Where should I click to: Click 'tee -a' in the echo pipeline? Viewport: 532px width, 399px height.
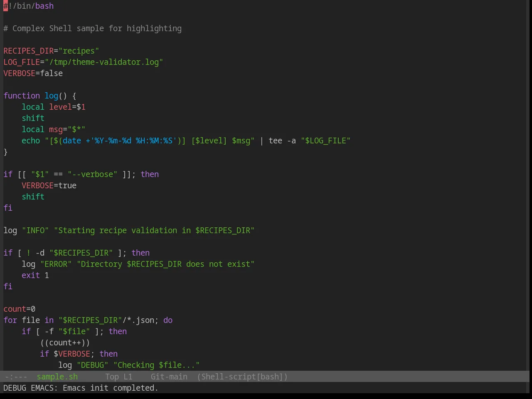click(x=282, y=140)
